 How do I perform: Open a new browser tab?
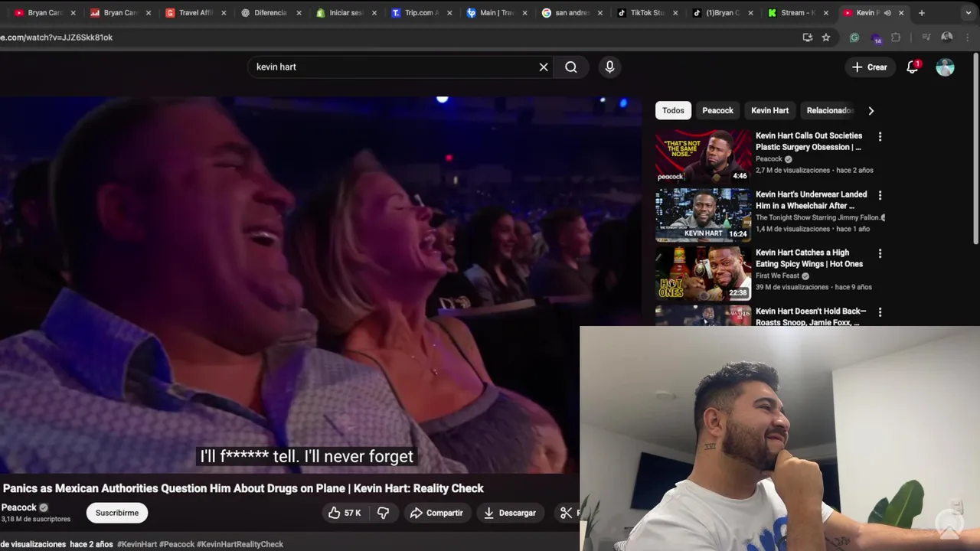tap(922, 13)
